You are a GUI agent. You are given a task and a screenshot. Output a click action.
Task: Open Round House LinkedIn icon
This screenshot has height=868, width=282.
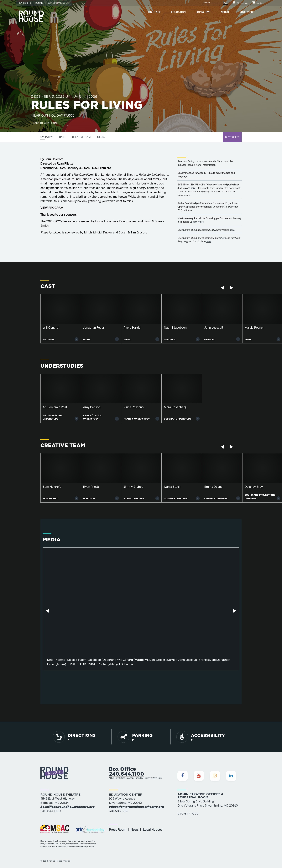231,775
